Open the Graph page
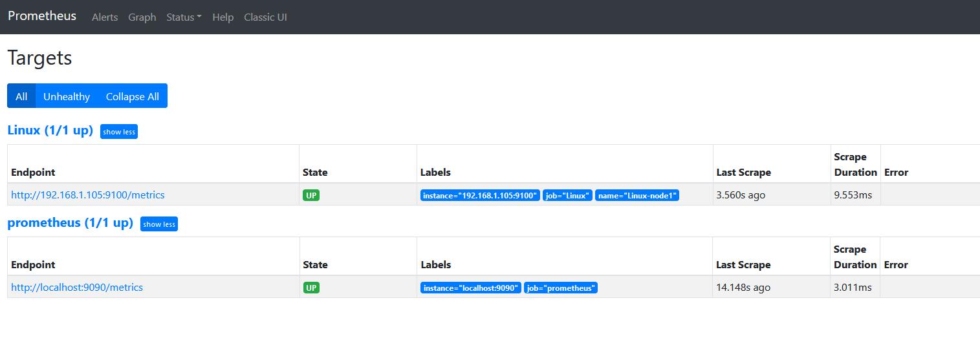 [x=142, y=17]
